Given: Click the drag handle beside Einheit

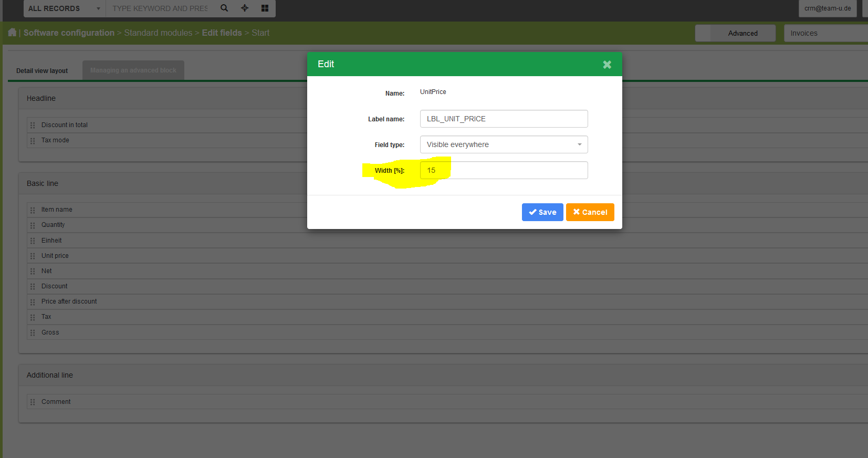Looking at the screenshot, I should click(x=33, y=241).
